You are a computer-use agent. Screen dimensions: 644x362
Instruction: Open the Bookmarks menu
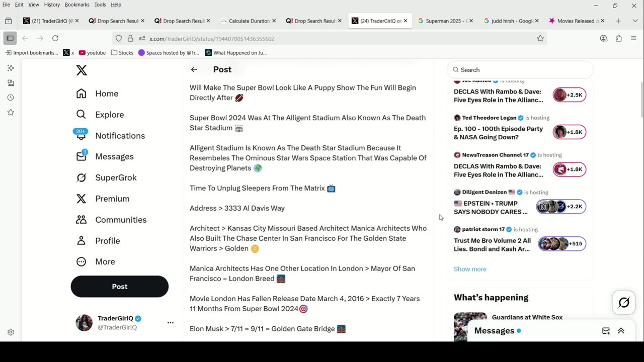pos(77,5)
